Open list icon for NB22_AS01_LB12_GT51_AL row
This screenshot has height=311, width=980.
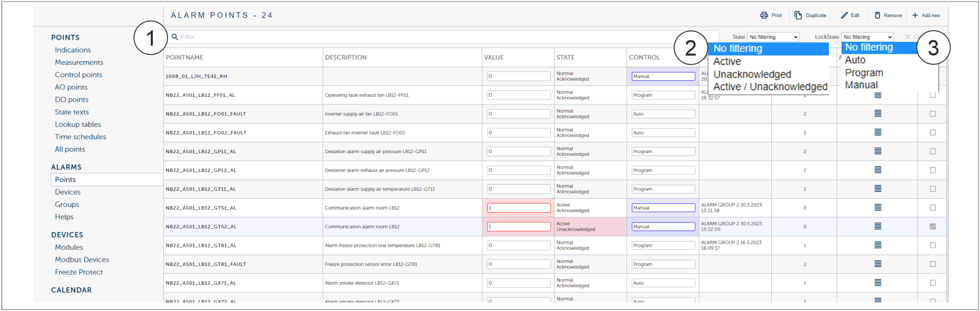point(878,208)
